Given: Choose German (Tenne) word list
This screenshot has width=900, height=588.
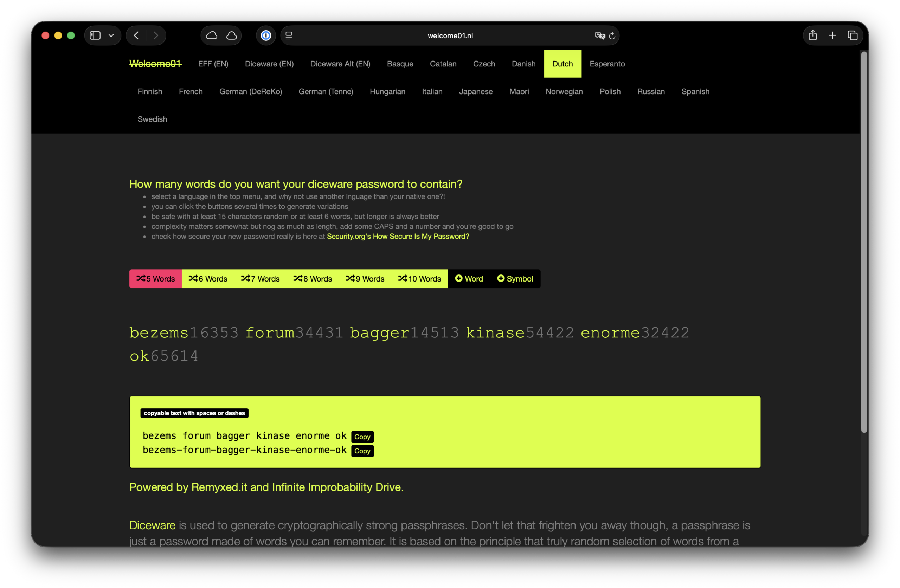Looking at the screenshot, I should 326,91.
